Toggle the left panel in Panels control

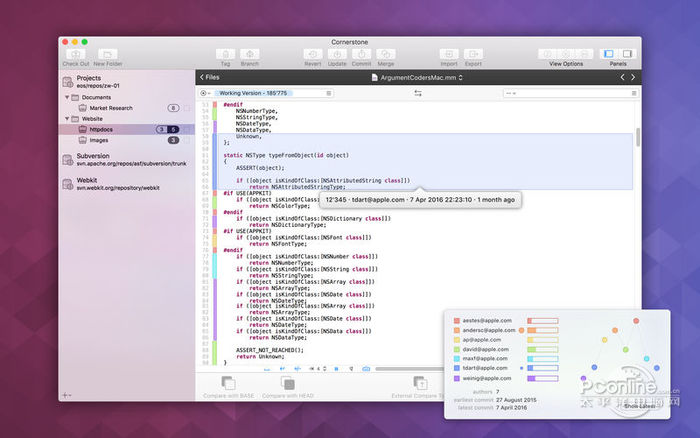609,53
